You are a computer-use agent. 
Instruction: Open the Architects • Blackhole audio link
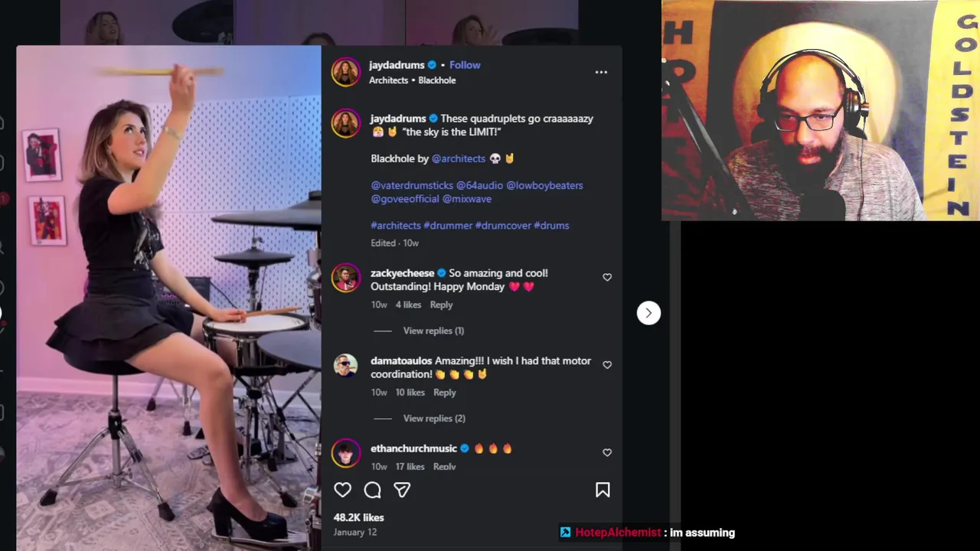412,80
